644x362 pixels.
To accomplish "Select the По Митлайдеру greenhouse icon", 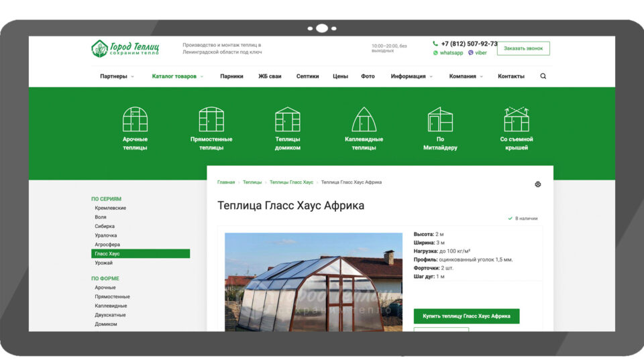I will 440,119.
